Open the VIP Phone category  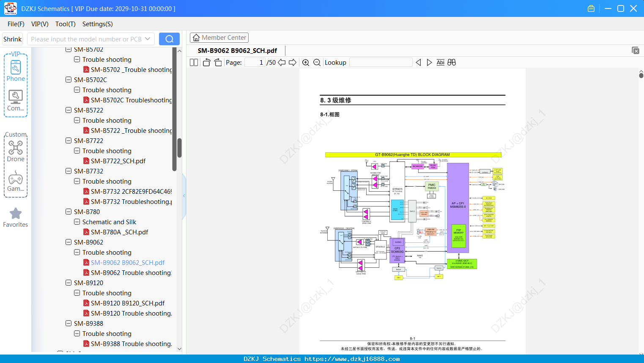16,71
